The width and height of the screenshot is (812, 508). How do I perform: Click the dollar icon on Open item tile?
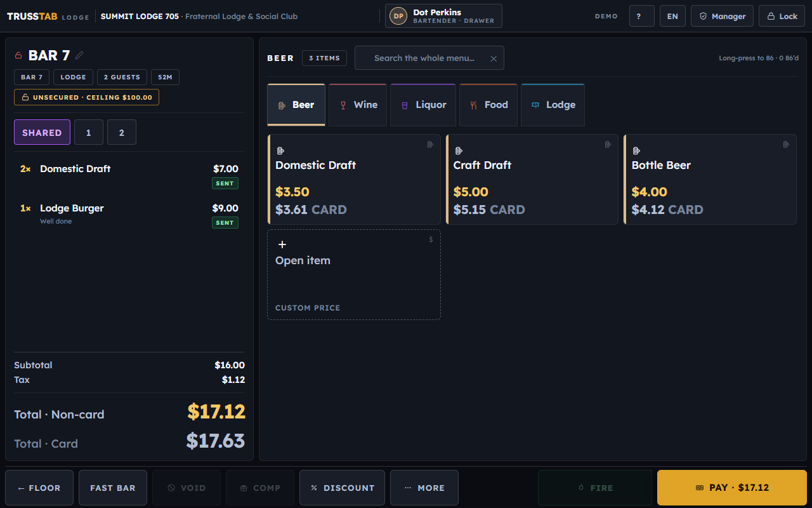pos(431,239)
